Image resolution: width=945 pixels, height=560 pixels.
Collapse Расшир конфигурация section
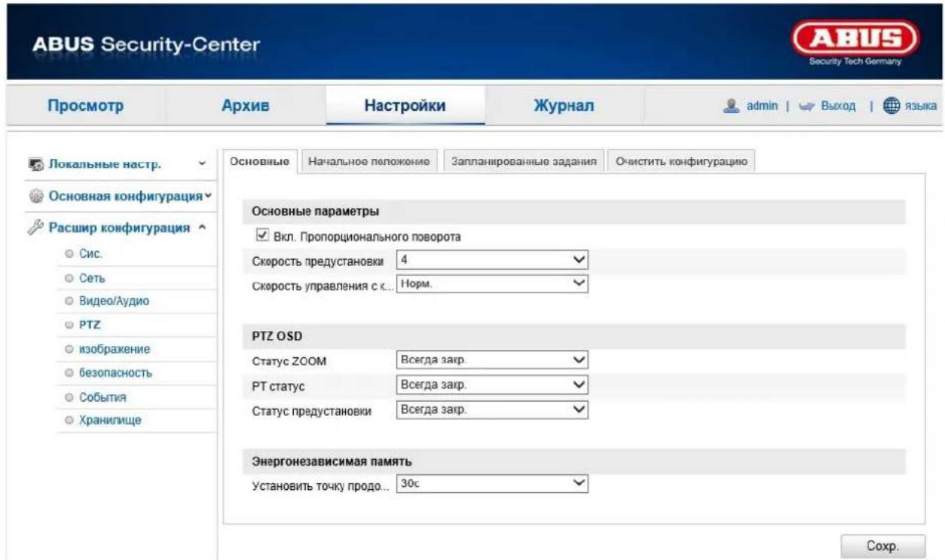(202, 229)
